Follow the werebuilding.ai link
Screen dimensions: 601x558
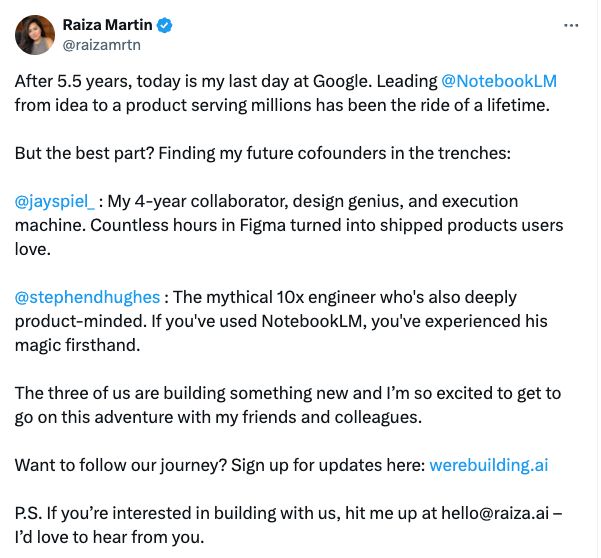(488, 465)
